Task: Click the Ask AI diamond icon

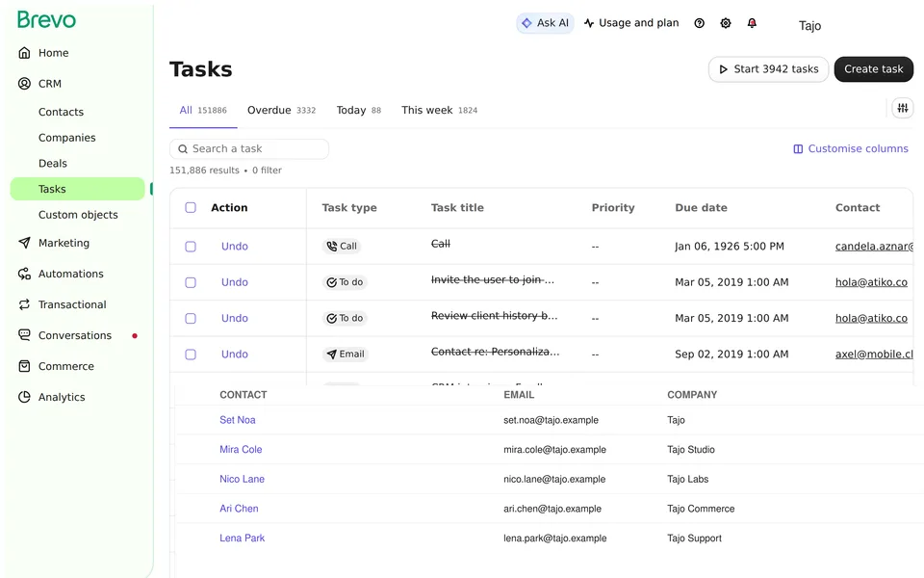Action: 526,23
